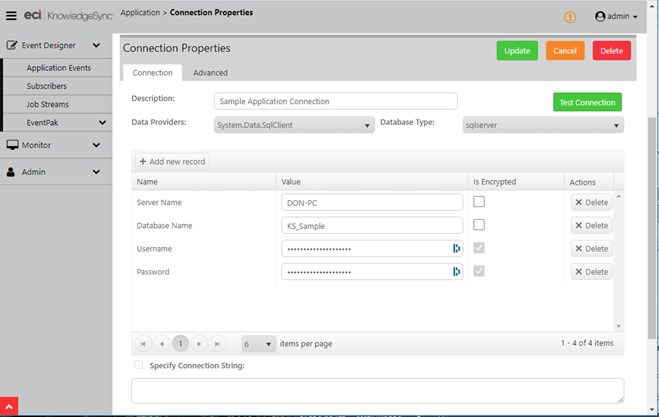
Task: Delete the Password record
Action: [x=591, y=272]
